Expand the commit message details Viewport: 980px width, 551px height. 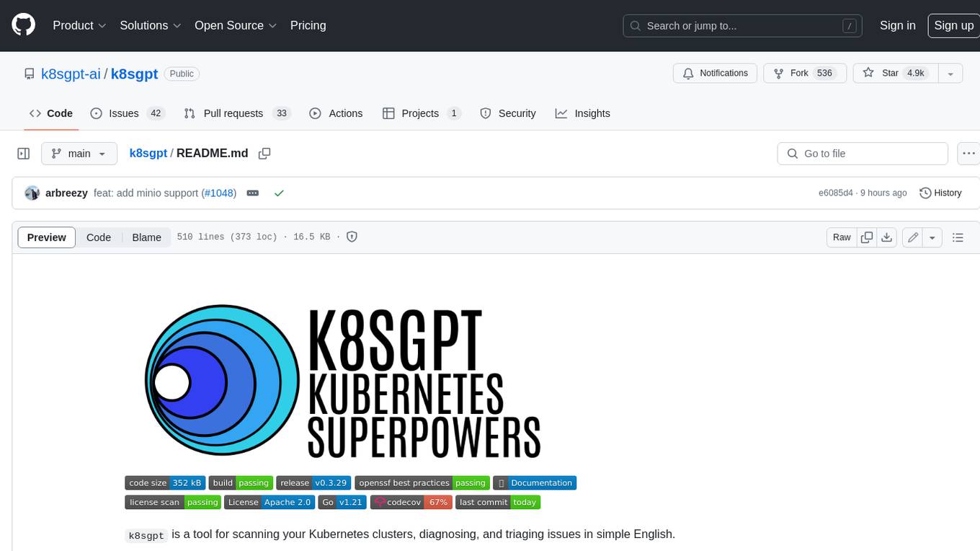pyautogui.click(x=252, y=193)
